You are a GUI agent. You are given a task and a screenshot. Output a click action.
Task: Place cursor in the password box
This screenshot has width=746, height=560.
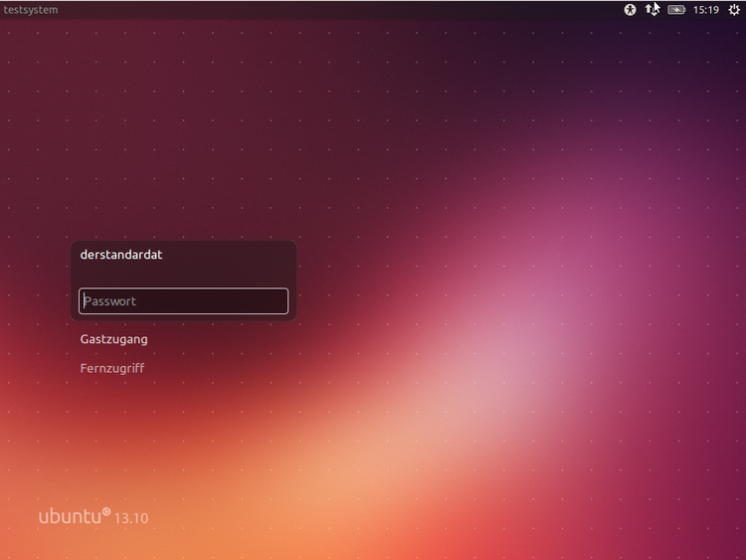pos(184,301)
